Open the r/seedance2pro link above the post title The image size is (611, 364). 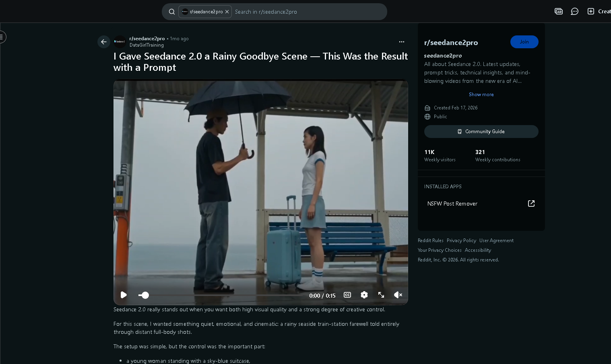point(147,39)
